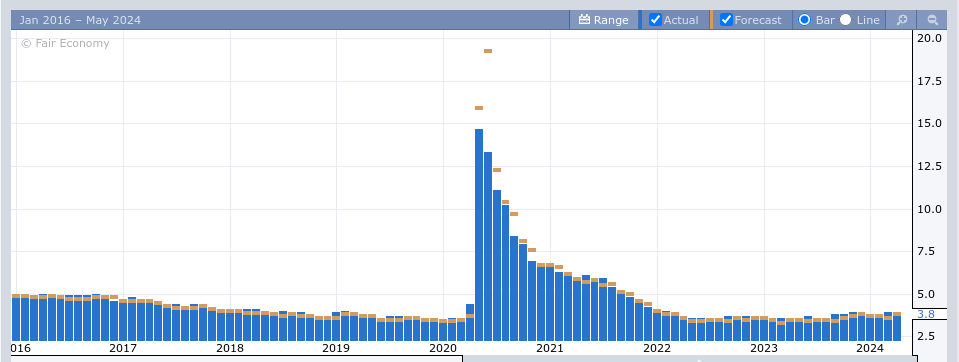Click the orange forecast marker near 16
959x362 pixels.
click(x=479, y=108)
